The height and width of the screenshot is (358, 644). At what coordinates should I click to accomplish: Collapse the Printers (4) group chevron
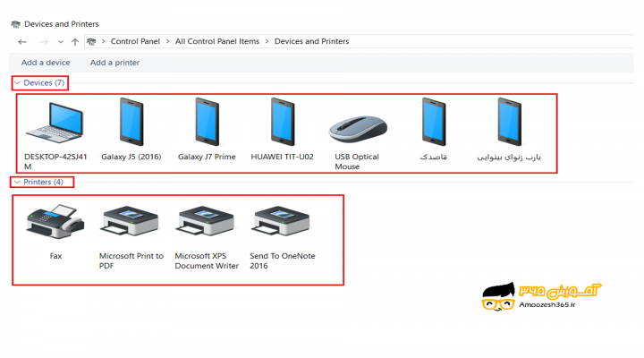pos(17,182)
